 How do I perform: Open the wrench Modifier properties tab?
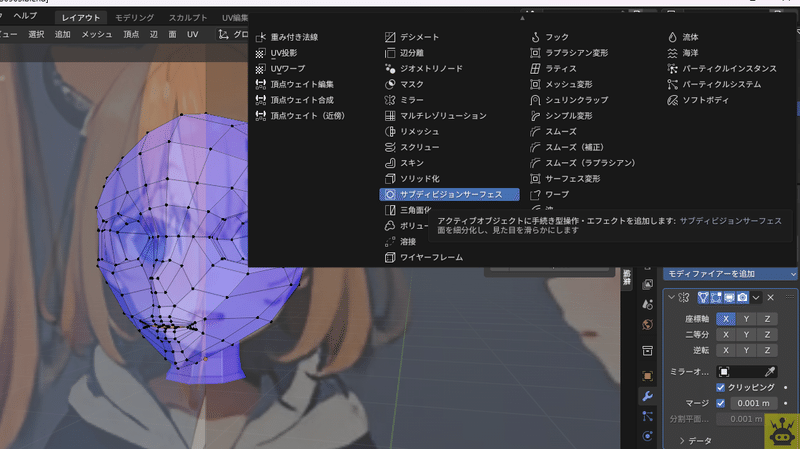[x=647, y=396]
